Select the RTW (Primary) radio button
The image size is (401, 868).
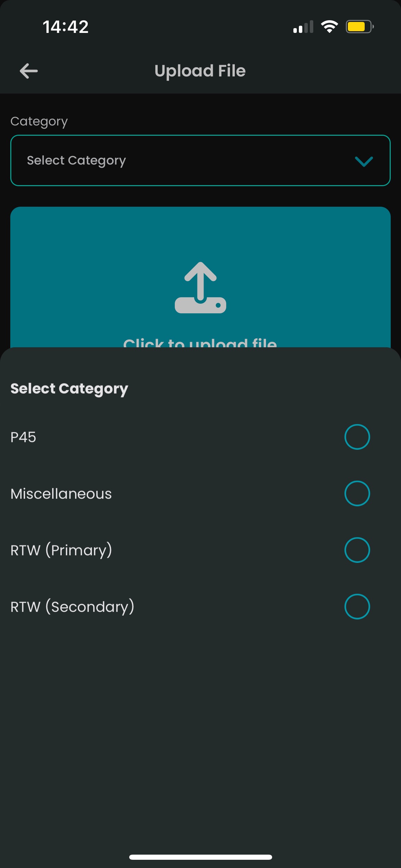(357, 550)
